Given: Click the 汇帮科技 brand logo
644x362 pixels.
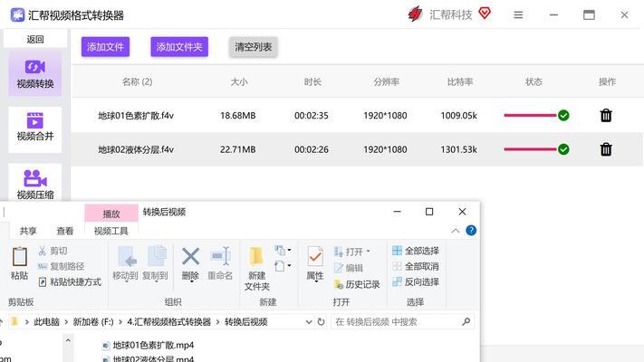Looking at the screenshot, I should [x=415, y=14].
